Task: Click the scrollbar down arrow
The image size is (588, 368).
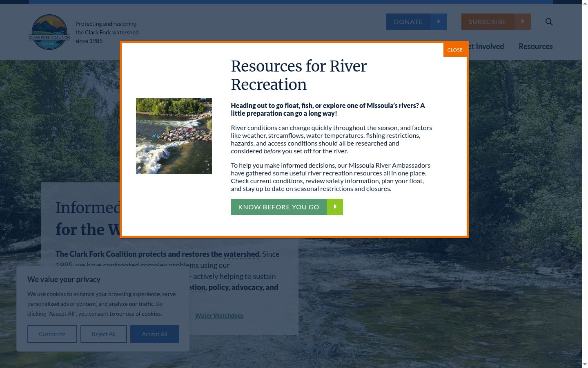Action: pos(585,364)
